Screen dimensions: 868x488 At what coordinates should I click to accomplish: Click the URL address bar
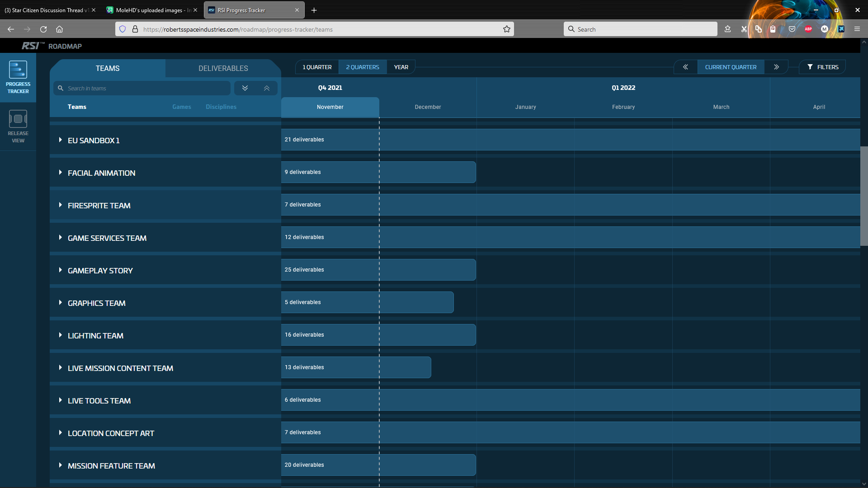pyautogui.click(x=315, y=29)
